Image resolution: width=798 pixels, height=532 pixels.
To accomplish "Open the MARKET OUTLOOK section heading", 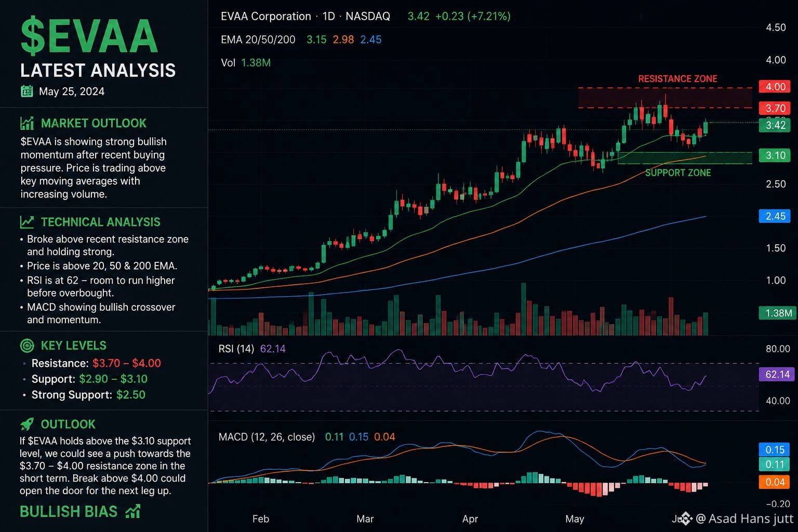I will [x=94, y=123].
